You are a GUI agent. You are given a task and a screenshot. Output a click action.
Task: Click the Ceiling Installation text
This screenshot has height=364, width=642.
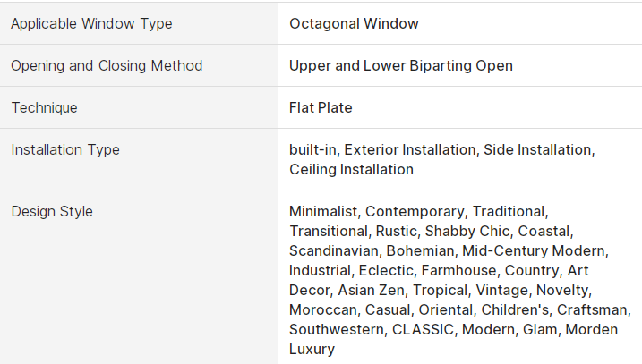[351, 169]
